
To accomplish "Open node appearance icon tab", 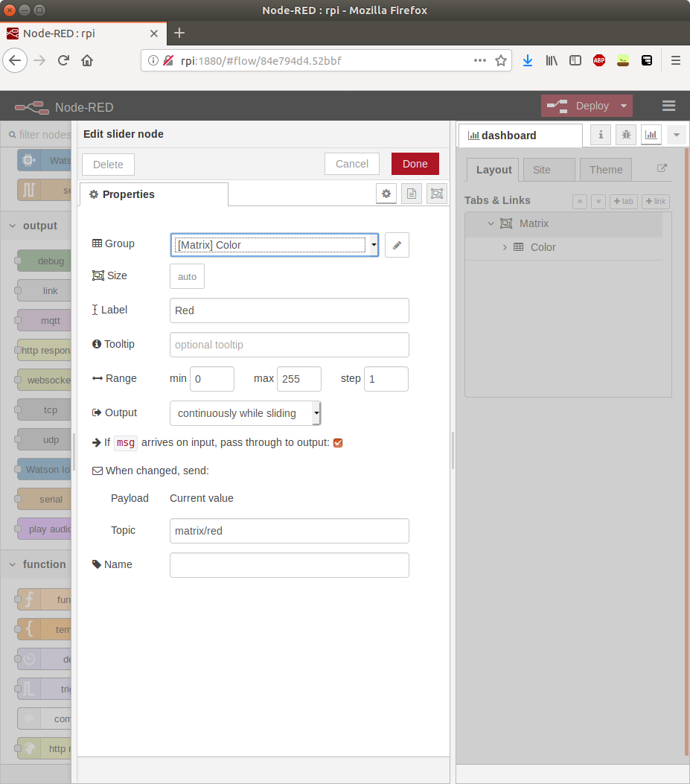I will coord(437,194).
